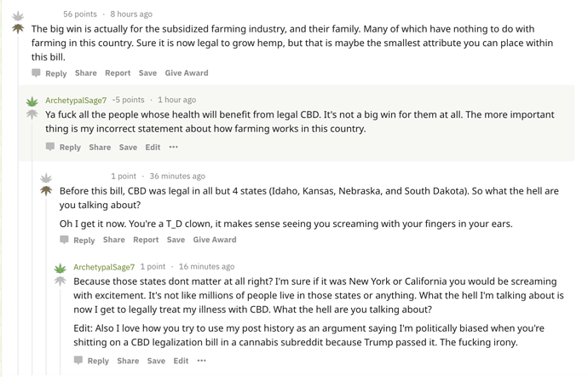This screenshot has width=588, height=377.
Task: Edit the 1 hour ago comment
Action: [153, 148]
